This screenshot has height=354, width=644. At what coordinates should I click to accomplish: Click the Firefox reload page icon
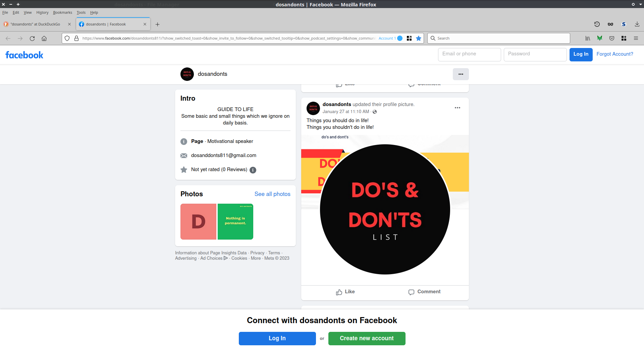tap(32, 39)
